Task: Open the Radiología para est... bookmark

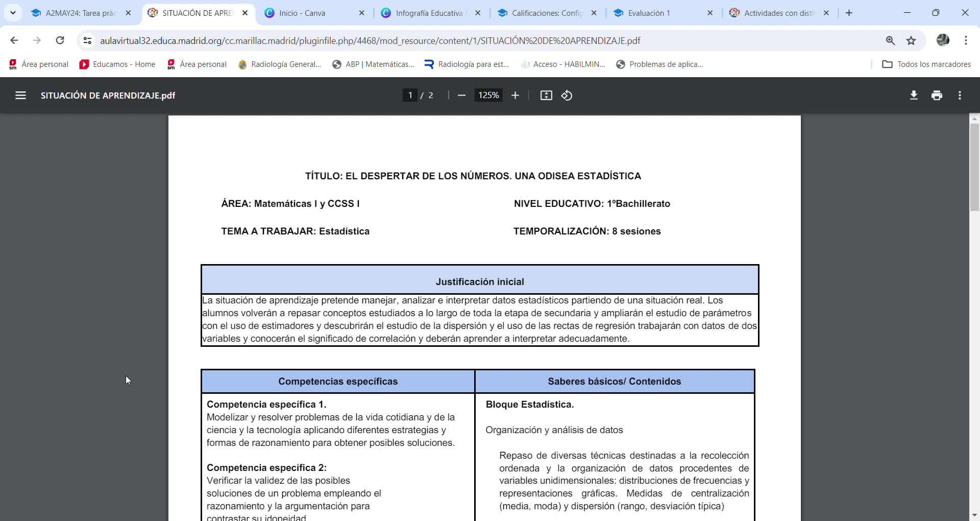Action: click(x=467, y=64)
